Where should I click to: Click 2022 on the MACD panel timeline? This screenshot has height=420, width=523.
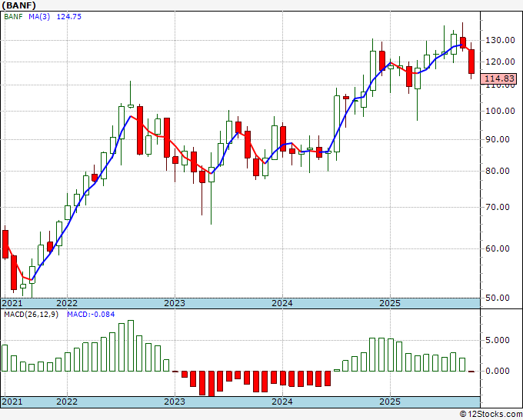(x=67, y=402)
